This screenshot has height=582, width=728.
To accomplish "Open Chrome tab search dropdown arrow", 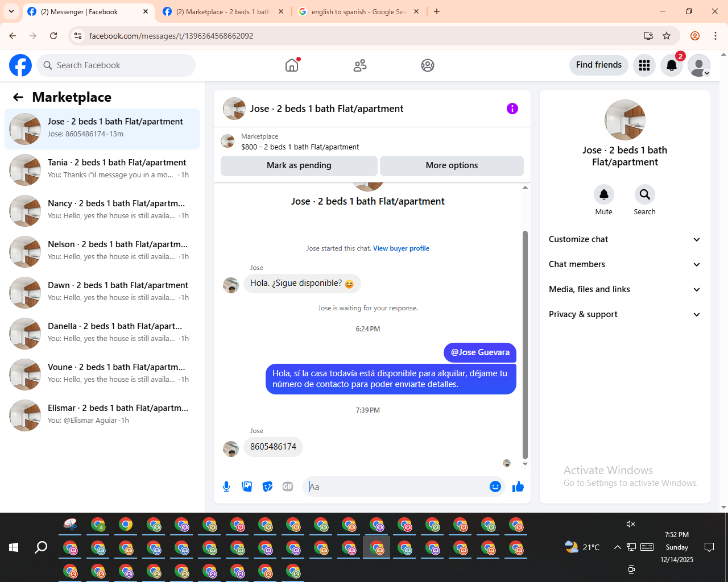I will pos(11,11).
